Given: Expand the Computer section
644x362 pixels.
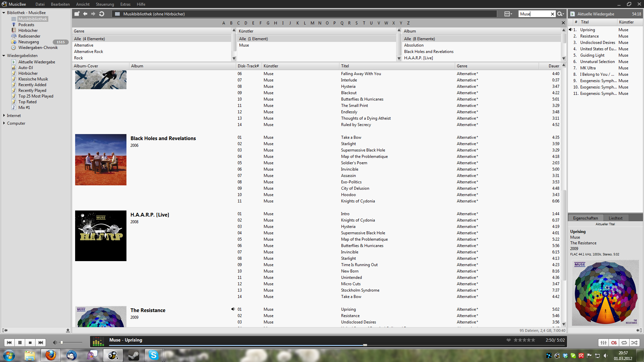Looking at the screenshot, I should coord(4,123).
